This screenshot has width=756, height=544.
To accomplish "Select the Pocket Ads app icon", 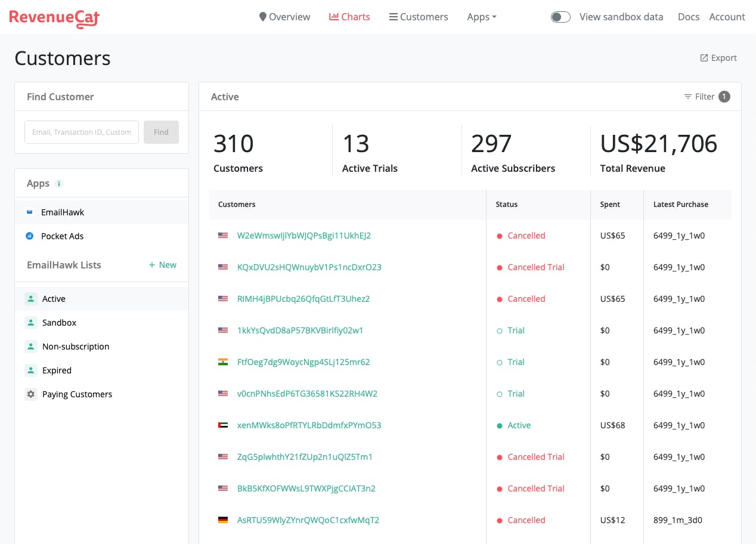I will point(30,236).
